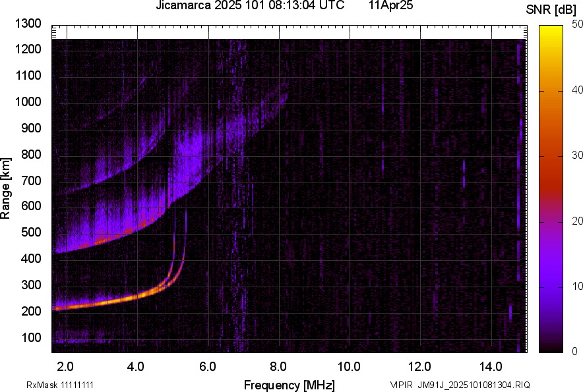The height and width of the screenshot is (392, 583).
Task: Click the range tick label '100'
Action: point(31,337)
